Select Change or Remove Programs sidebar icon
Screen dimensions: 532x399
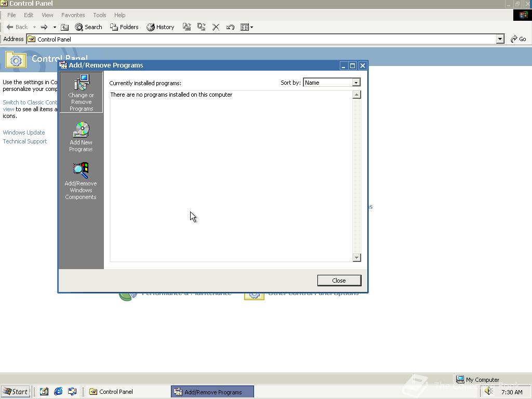pyautogui.click(x=81, y=92)
